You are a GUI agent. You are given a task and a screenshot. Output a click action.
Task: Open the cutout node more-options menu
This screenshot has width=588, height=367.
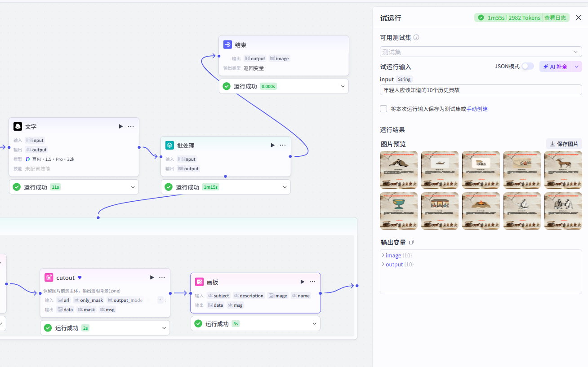click(x=162, y=278)
